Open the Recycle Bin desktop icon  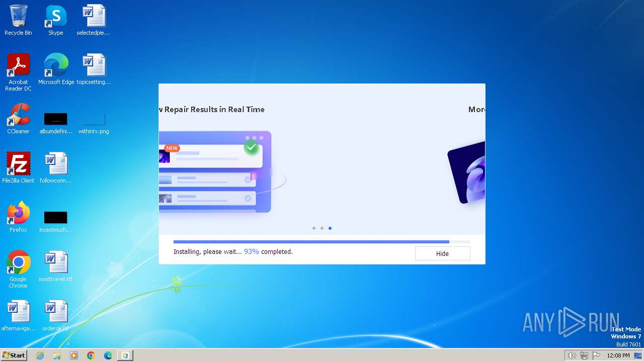click(x=18, y=20)
